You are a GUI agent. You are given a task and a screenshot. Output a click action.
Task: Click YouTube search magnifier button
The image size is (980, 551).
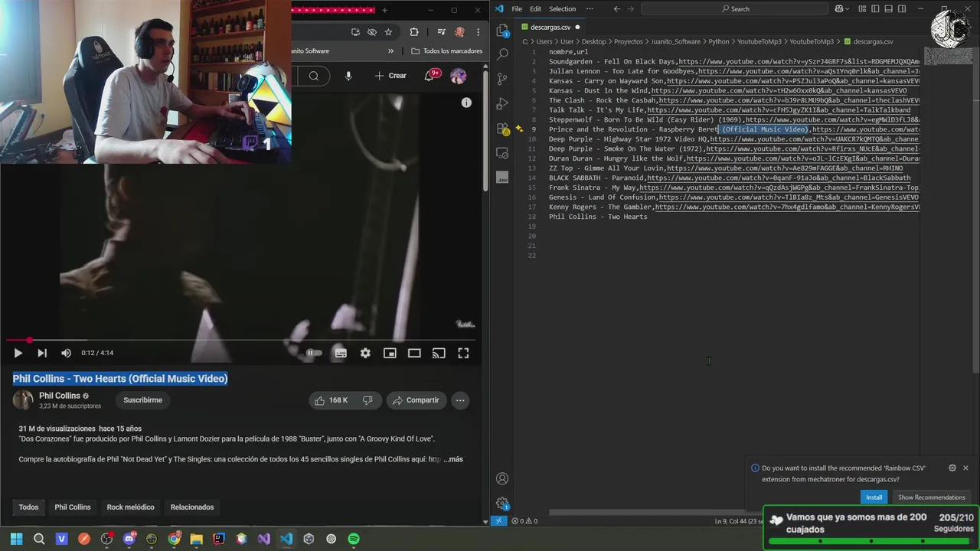point(313,76)
